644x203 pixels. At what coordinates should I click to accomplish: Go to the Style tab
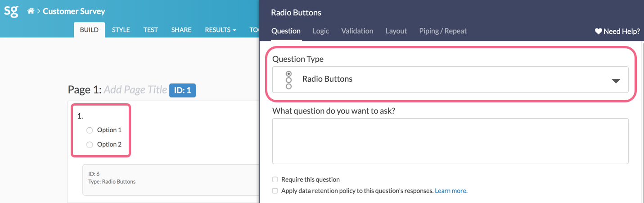(121, 30)
